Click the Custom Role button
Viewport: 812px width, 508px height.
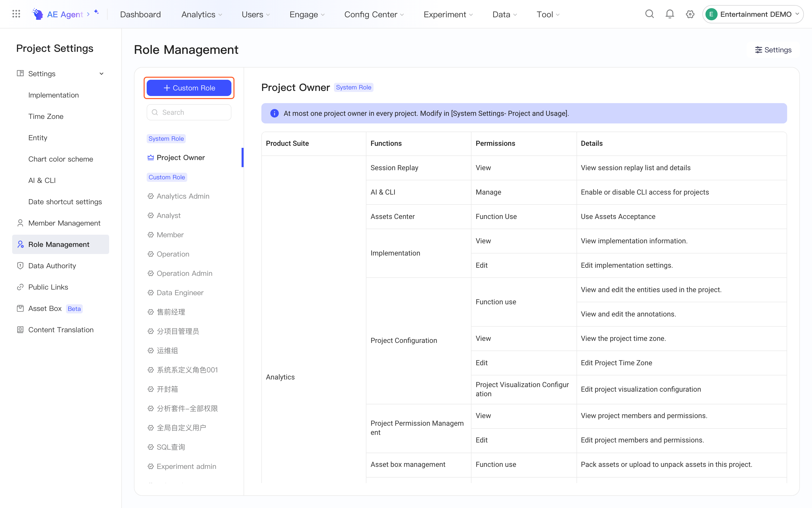(189, 88)
